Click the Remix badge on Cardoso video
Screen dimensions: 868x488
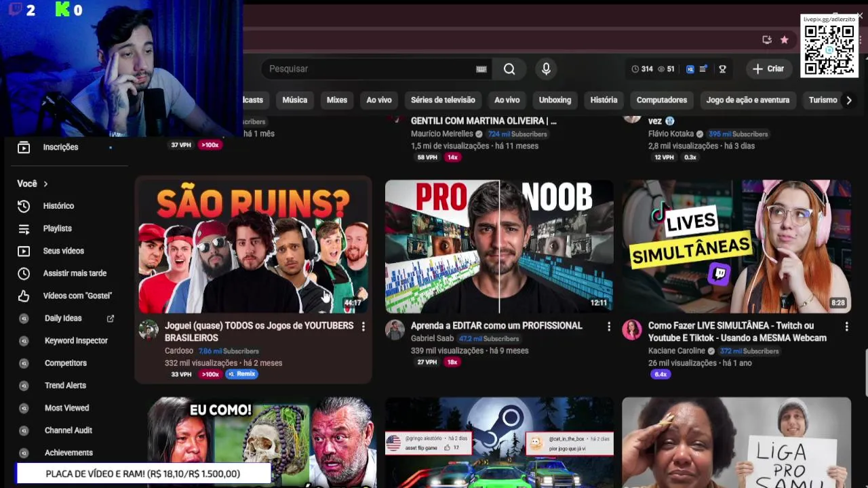241,374
